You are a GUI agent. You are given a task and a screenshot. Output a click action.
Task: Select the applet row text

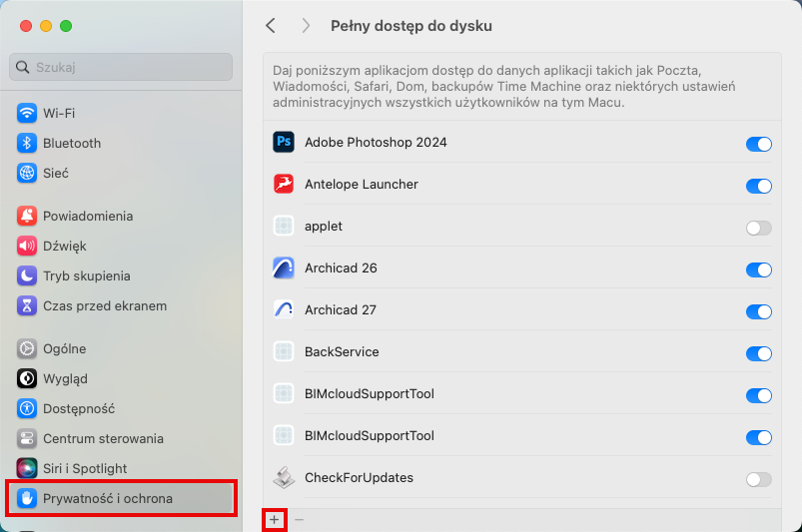pyautogui.click(x=324, y=227)
